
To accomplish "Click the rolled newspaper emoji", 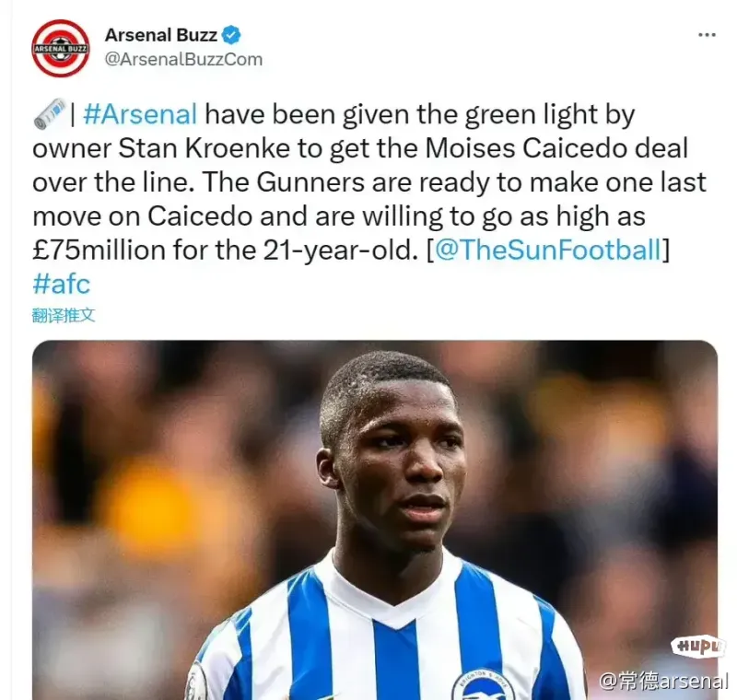I will pos(50,113).
